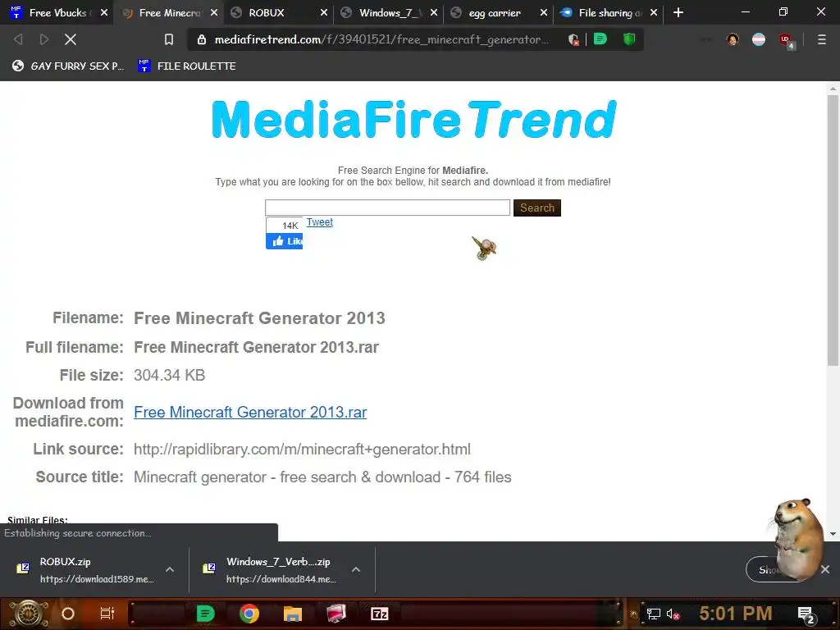
Task: Click the green shield extension icon
Action: tap(629, 39)
